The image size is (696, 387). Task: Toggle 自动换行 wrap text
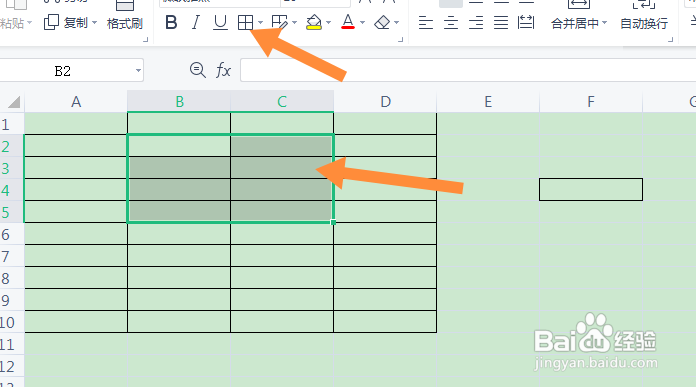[644, 23]
